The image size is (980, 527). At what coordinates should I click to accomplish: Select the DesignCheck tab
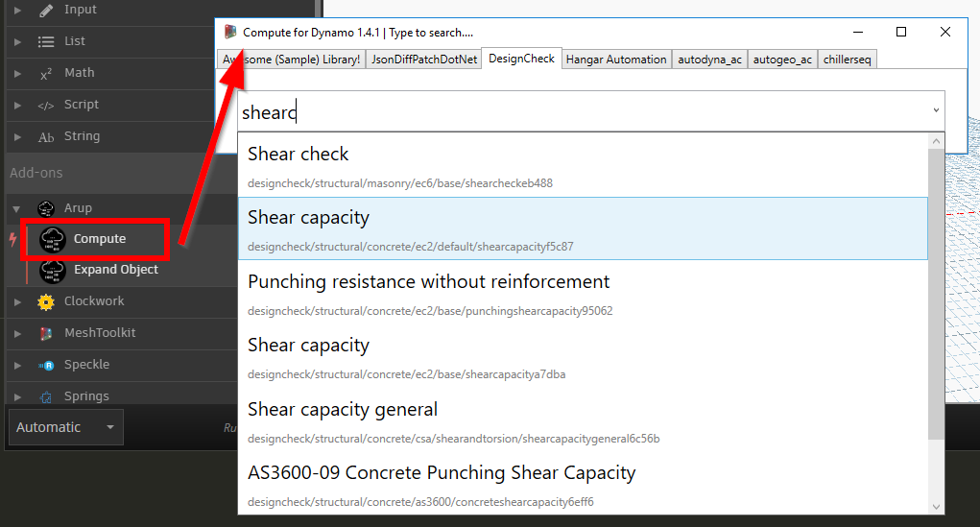(x=521, y=59)
